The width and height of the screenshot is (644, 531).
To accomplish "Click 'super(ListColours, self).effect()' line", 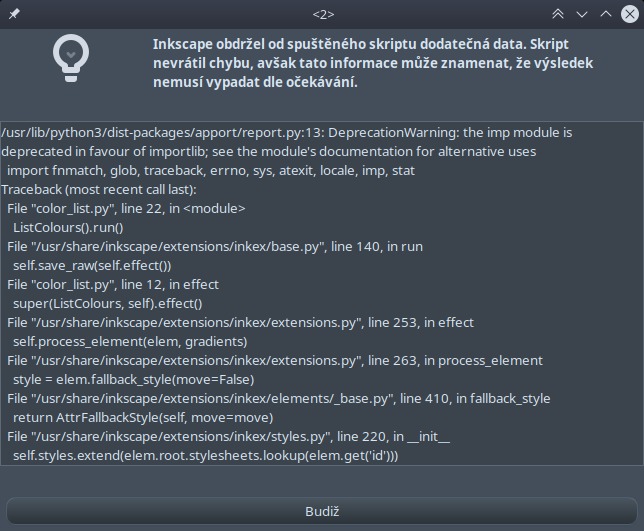I will point(108,303).
